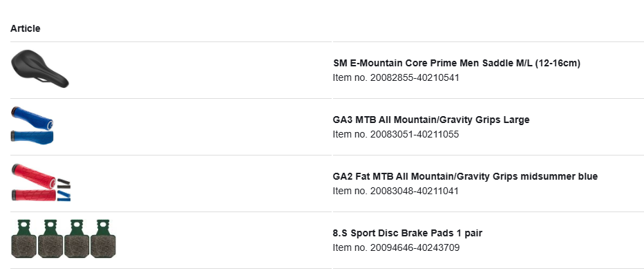
Task: Click the black end plugs beside red grips
Action: tap(64, 184)
